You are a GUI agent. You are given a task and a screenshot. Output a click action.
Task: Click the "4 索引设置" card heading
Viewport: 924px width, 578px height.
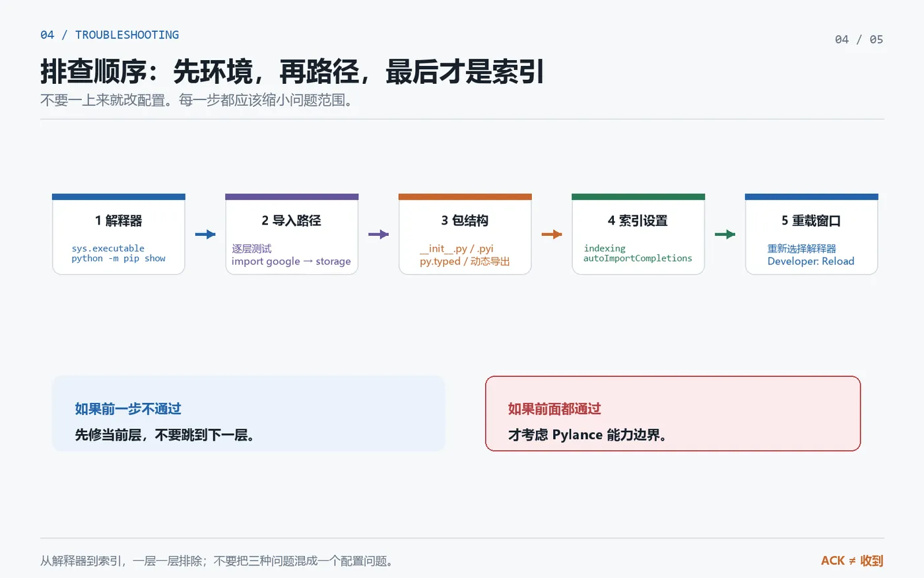click(x=638, y=221)
